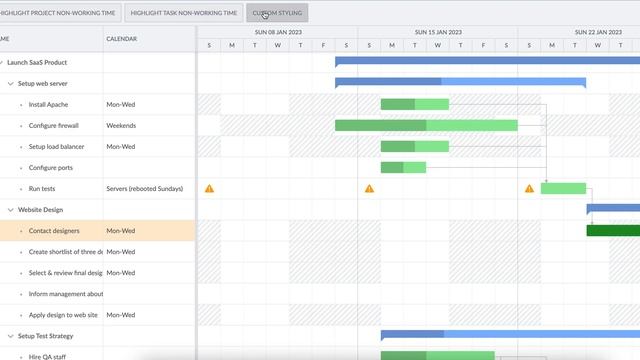The width and height of the screenshot is (640, 360).
Task: Click the Contact designers dark green bar
Action: [x=613, y=231]
